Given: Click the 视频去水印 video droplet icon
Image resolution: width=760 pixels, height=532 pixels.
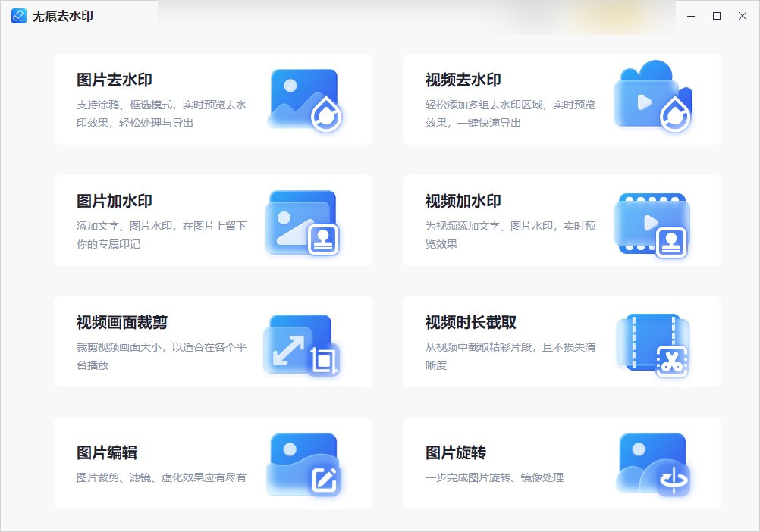Looking at the screenshot, I should click(x=652, y=99).
